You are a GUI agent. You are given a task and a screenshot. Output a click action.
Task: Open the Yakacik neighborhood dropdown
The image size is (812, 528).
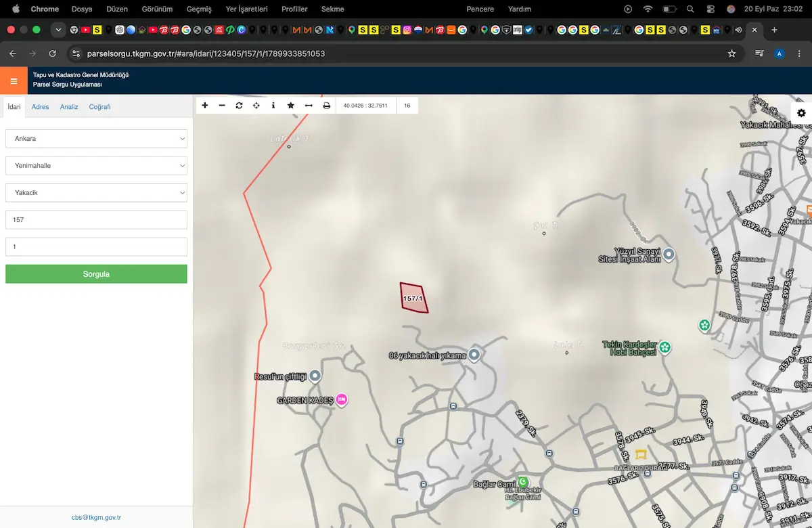click(x=96, y=193)
